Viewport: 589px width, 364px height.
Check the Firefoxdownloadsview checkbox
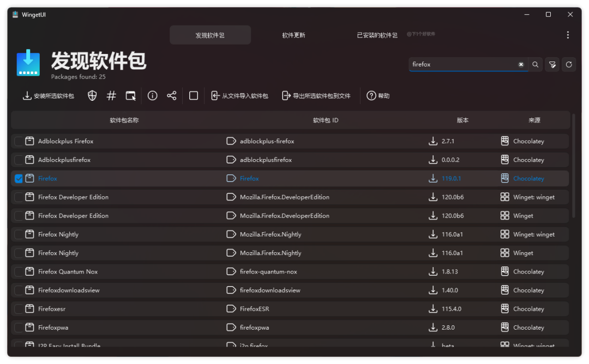click(19, 290)
